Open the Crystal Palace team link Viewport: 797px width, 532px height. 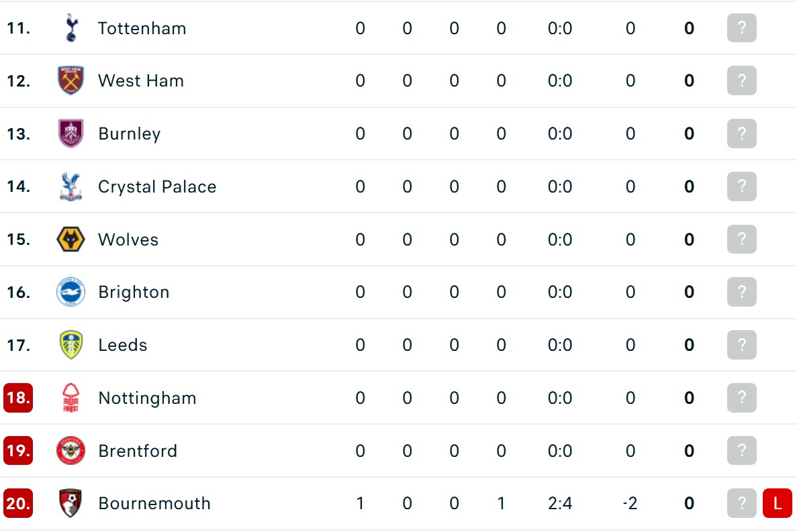coord(157,187)
